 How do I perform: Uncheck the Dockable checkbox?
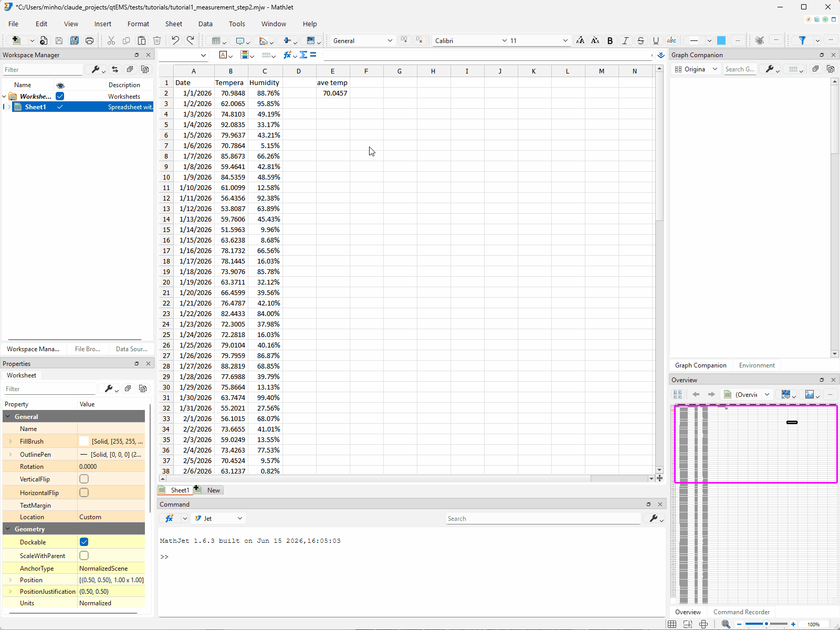84,542
